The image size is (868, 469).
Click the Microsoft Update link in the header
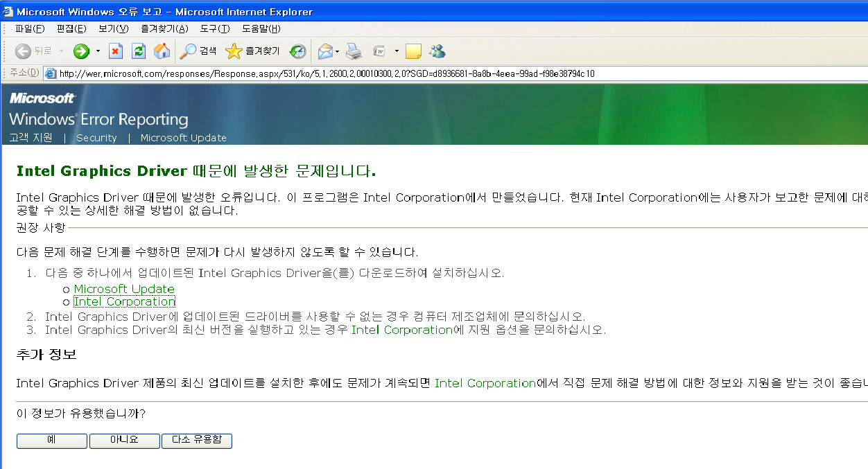pos(184,138)
